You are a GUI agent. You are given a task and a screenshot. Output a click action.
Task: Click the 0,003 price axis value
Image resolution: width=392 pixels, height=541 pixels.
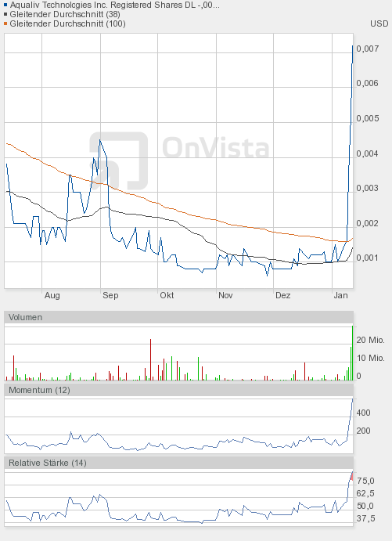click(368, 189)
